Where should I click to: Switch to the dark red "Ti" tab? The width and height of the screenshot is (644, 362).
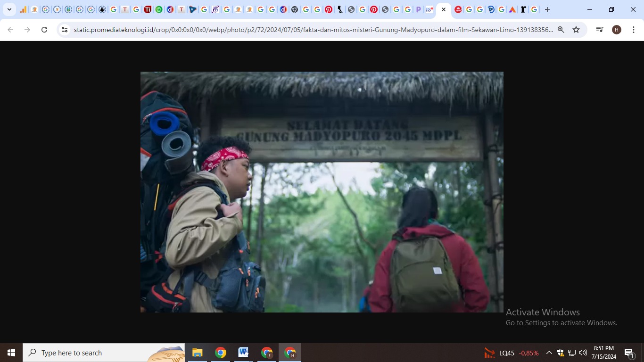pos(148,9)
